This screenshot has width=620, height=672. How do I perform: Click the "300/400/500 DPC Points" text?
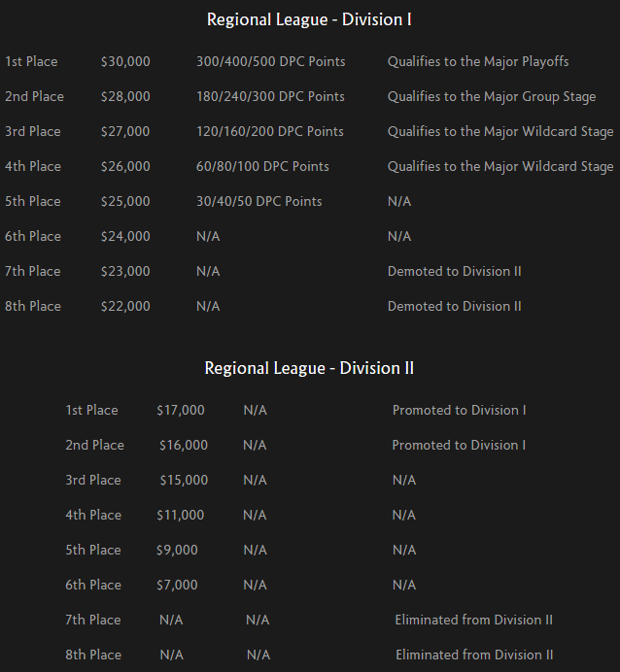pos(270,61)
